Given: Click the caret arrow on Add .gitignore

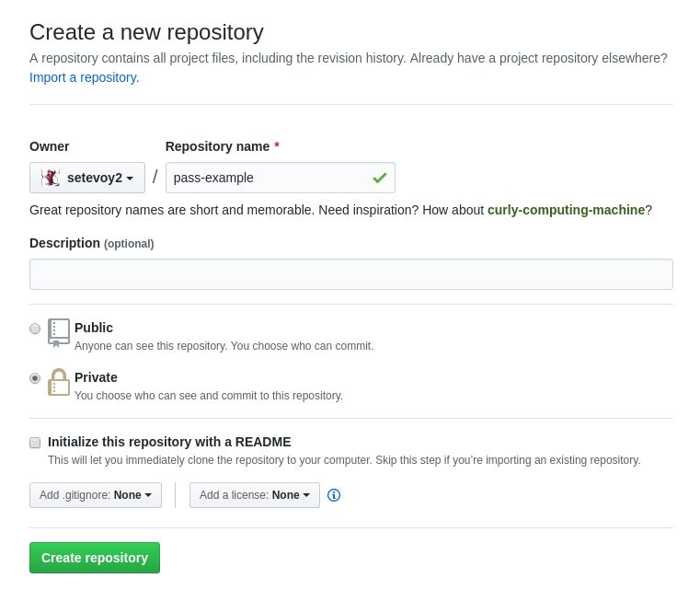Looking at the screenshot, I should point(148,495).
